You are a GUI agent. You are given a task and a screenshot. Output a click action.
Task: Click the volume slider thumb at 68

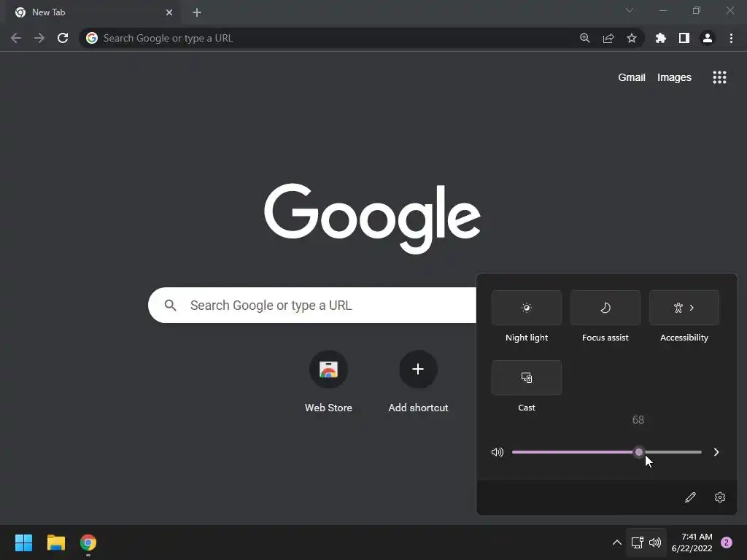click(639, 452)
